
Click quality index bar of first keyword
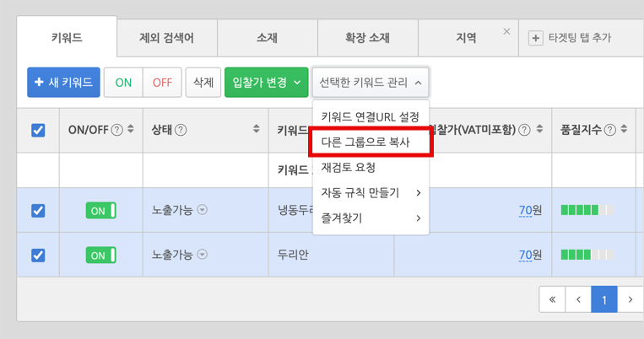(x=587, y=210)
